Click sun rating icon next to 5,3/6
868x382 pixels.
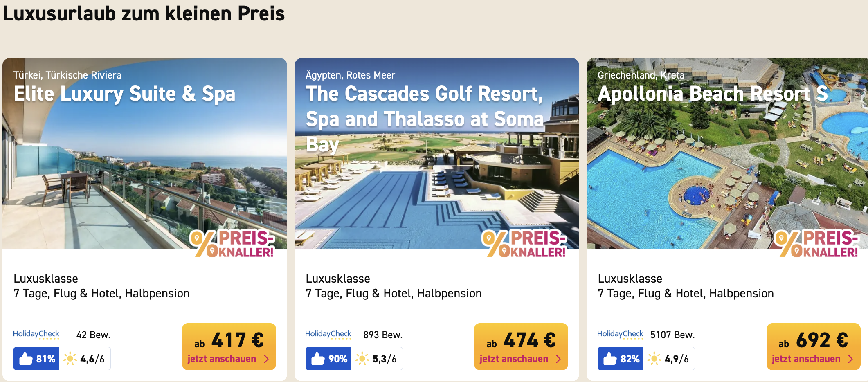tap(362, 359)
